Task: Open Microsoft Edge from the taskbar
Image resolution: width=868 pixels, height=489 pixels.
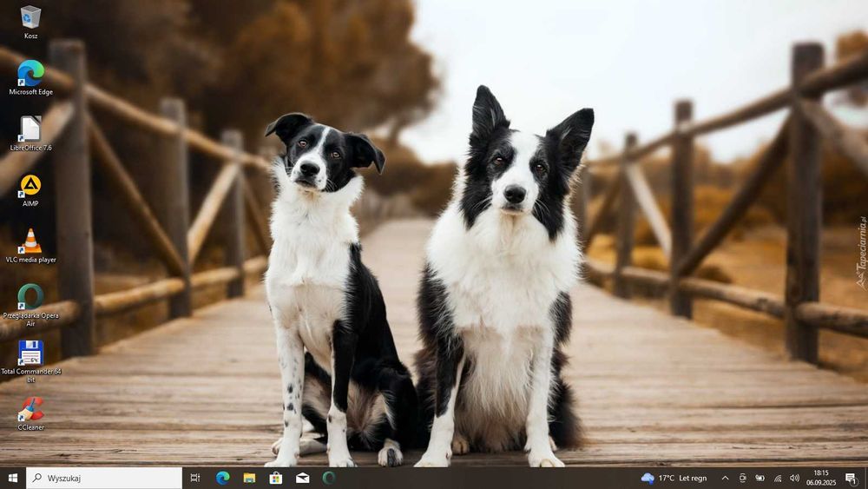Action: pos(222,478)
